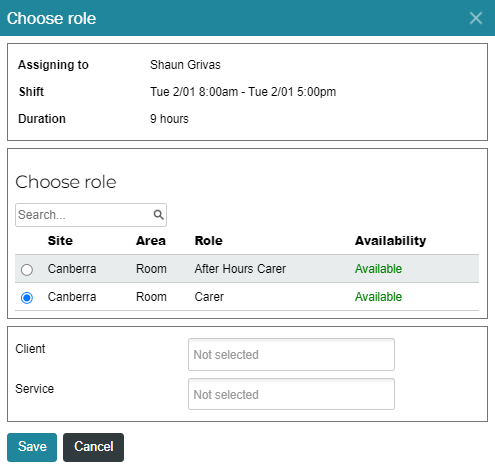Click the Site column header
This screenshot has width=495, height=473.
(x=60, y=241)
